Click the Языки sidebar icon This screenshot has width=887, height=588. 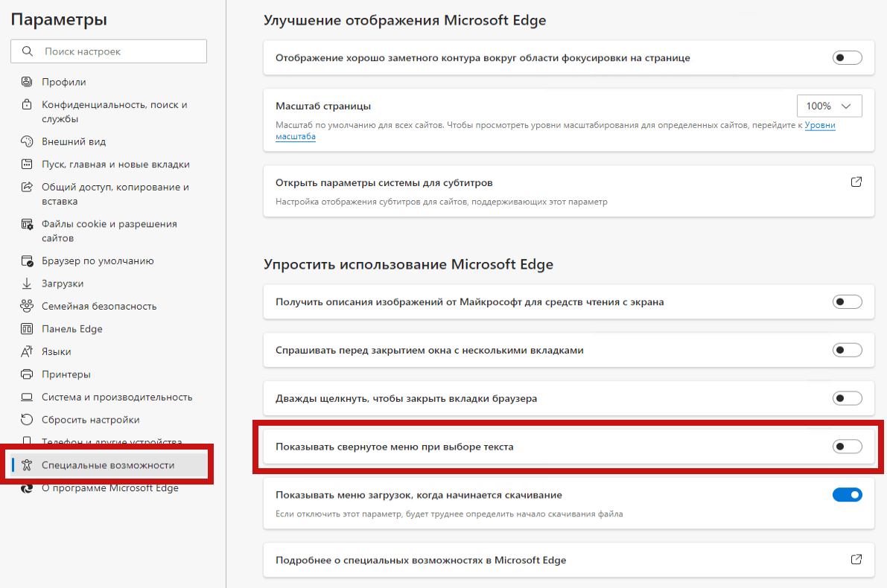(x=27, y=351)
